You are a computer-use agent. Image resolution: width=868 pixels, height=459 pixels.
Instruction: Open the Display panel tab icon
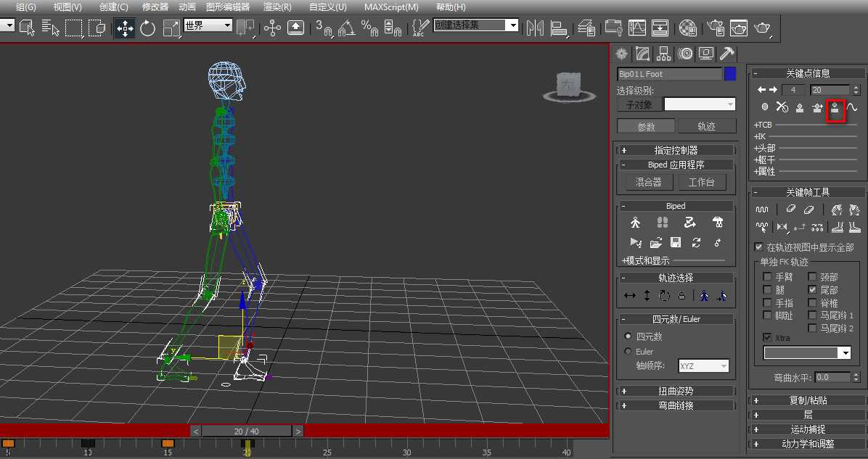point(706,54)
